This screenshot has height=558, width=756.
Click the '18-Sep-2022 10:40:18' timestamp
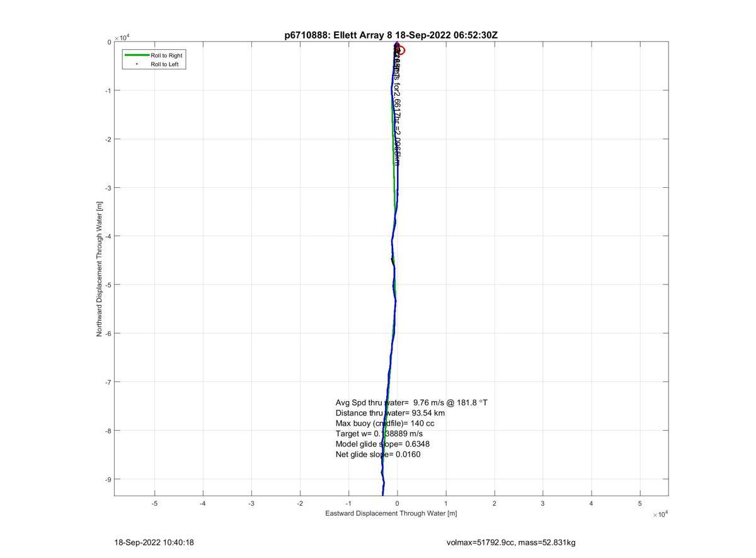point(154,542)
